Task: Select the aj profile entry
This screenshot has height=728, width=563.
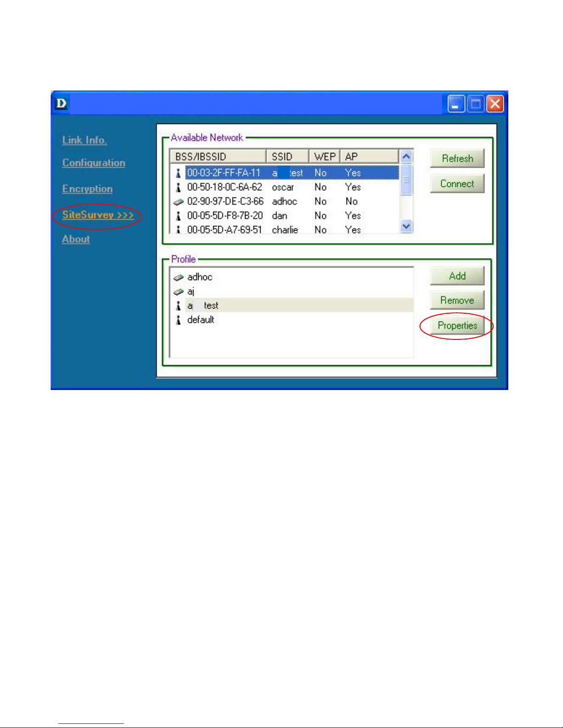Action: (x=191, y=292)
